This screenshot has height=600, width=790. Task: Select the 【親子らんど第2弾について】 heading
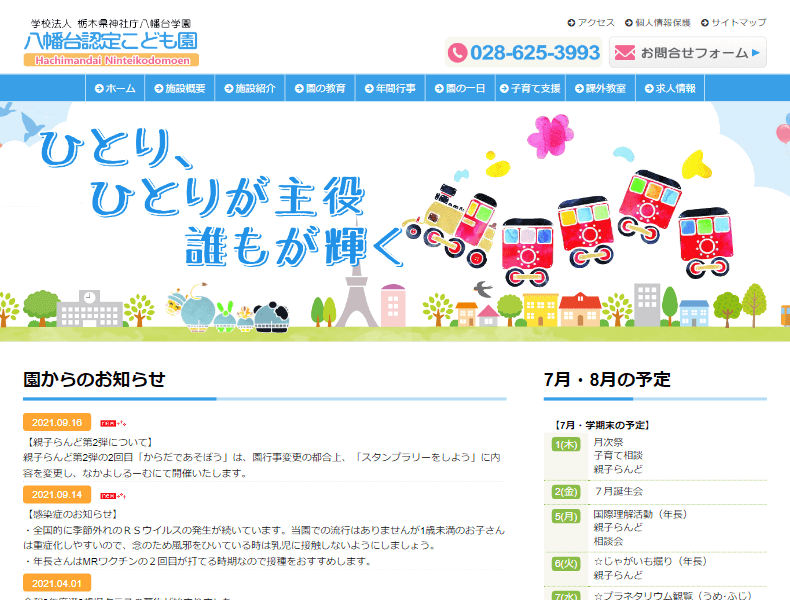click(x=88, y=442)
